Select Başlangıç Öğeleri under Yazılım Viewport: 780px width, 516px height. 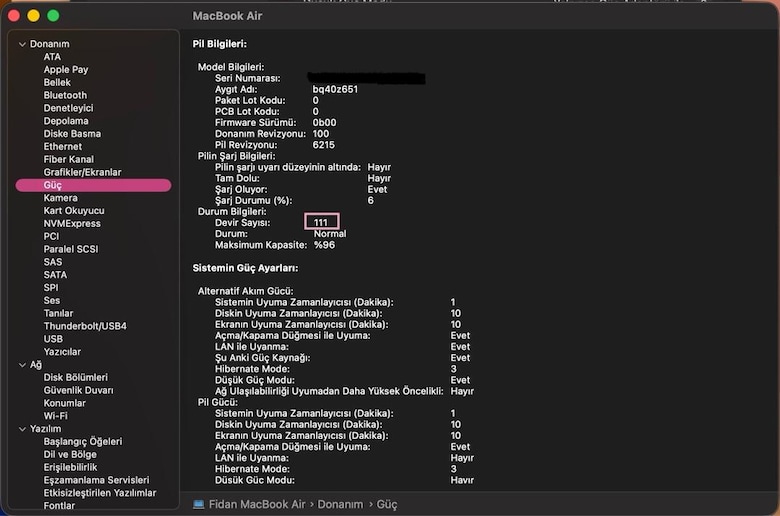point(83,442)
